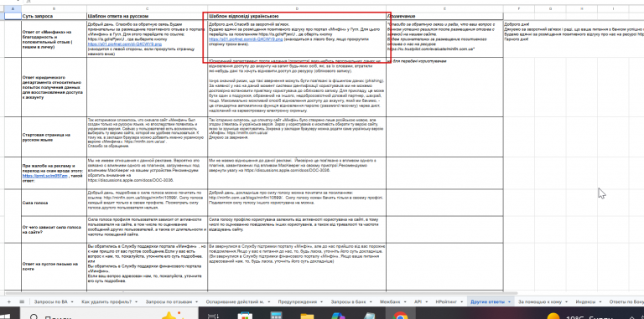Select the Стартовая страница на русском языке cell
This screenshot has width=644, height=319.
coord(54,137)
